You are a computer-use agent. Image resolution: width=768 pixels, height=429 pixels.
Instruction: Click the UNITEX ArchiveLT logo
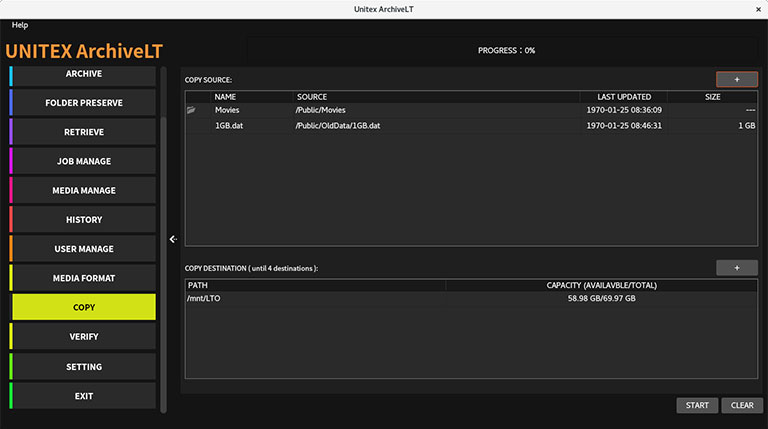(x=84, y=51)
